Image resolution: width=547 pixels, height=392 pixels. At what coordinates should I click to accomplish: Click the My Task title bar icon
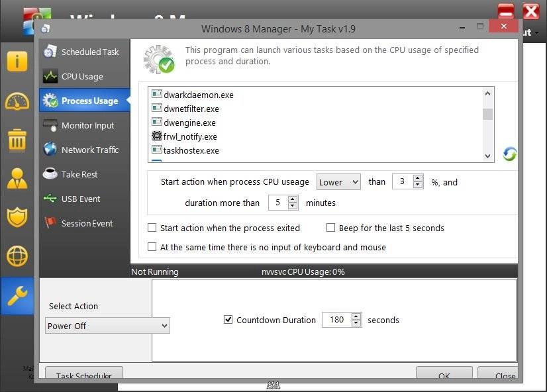pos(45,28)
